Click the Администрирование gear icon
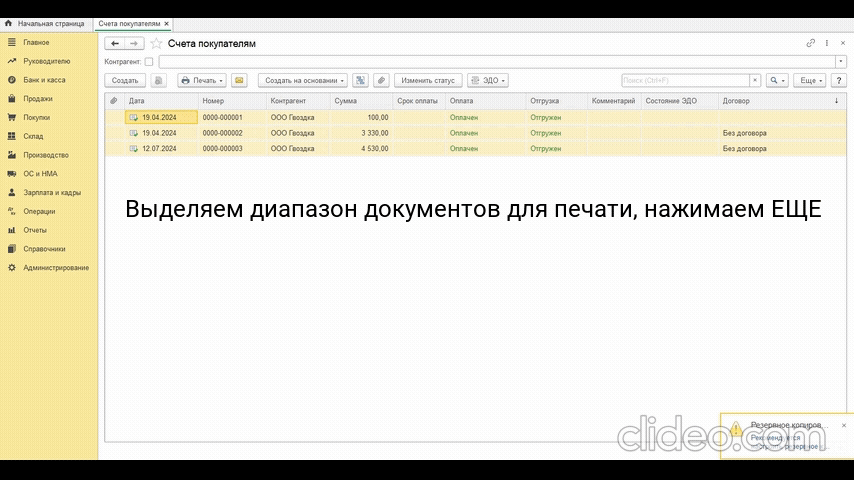Viewport: 854px width, 480px height. pos(11,268)
